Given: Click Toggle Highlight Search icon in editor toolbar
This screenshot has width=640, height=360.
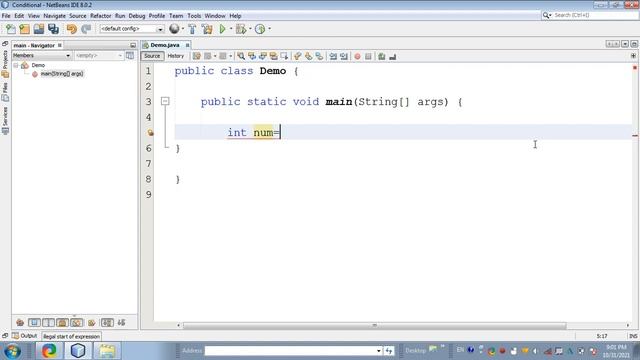Looking at the screenshot, I should tap(273, 56).
